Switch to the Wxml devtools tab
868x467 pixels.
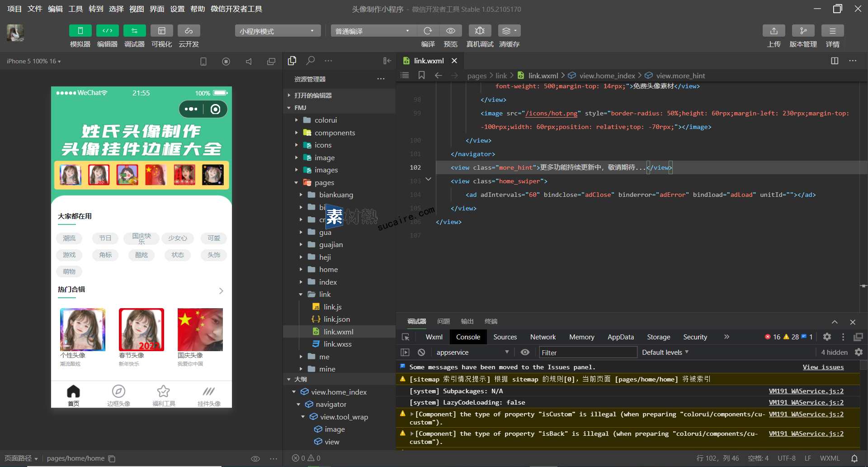(x=434, y=337)
